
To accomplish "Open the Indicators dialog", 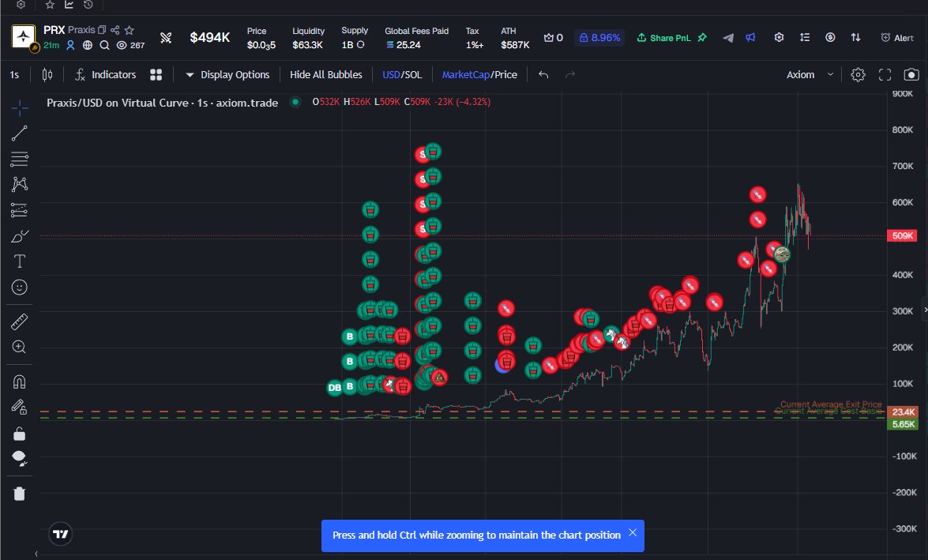I will (105, 74).
